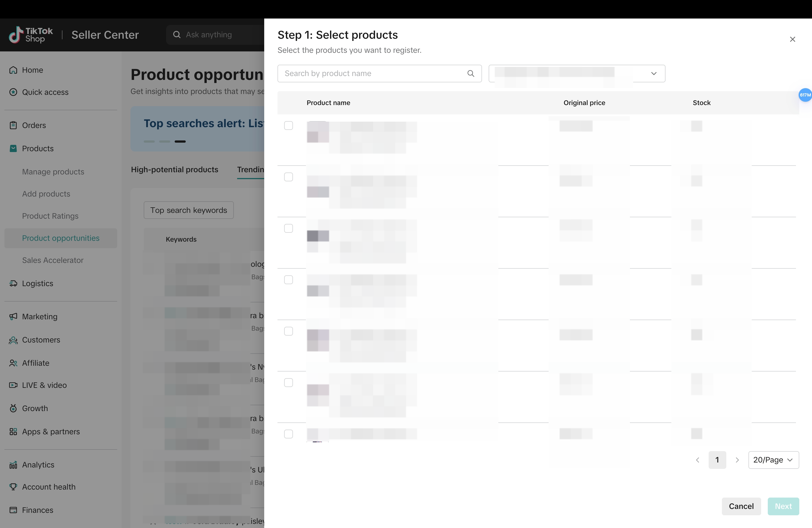Open the filter dropdown beside product search
The width and height of the screenshot is (812, 528).
[x=577, y=73]
